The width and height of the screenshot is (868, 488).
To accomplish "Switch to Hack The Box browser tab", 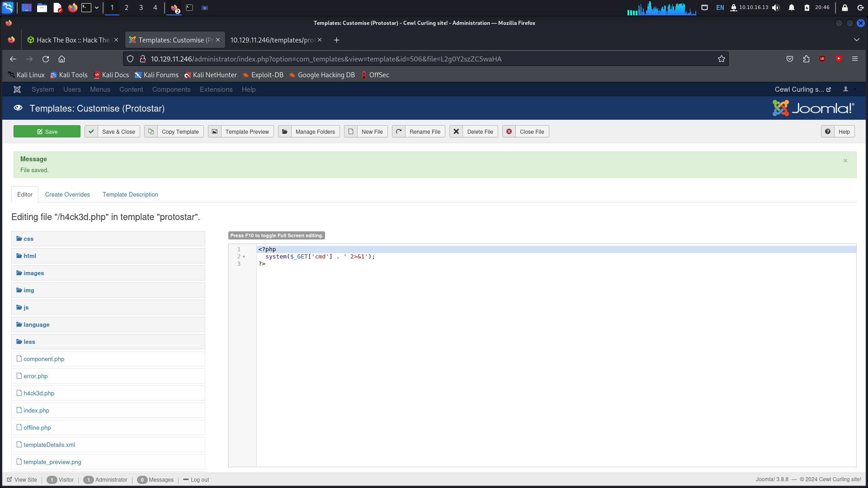I will click(72, 40).
